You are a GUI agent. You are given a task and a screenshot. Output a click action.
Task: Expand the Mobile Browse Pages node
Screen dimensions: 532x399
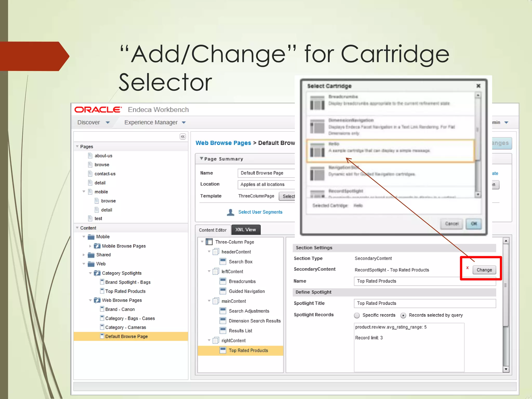point(90,246)
